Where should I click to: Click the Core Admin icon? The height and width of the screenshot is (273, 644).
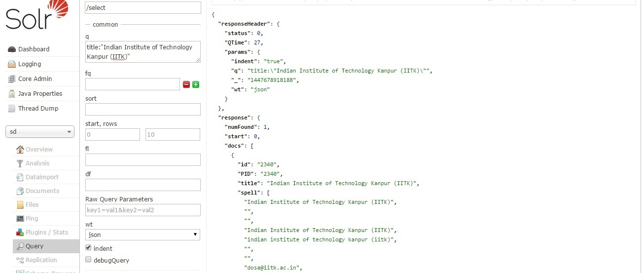pos(12,79)
